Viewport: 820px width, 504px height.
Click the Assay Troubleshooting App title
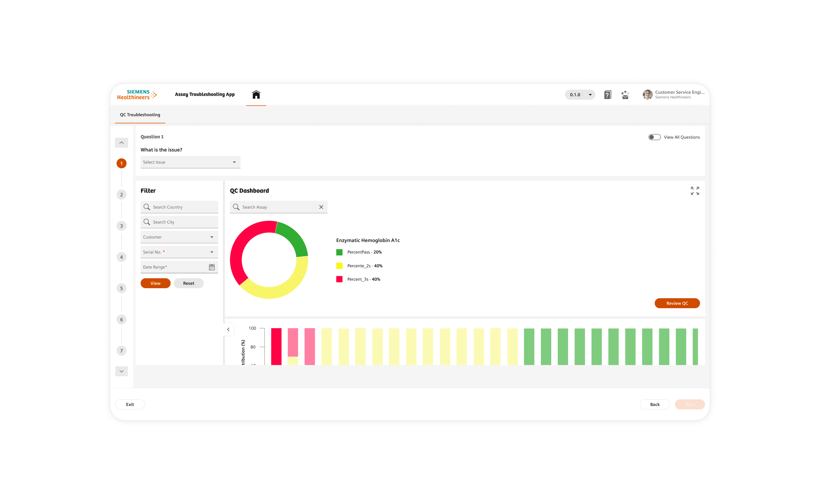point(205,94)
